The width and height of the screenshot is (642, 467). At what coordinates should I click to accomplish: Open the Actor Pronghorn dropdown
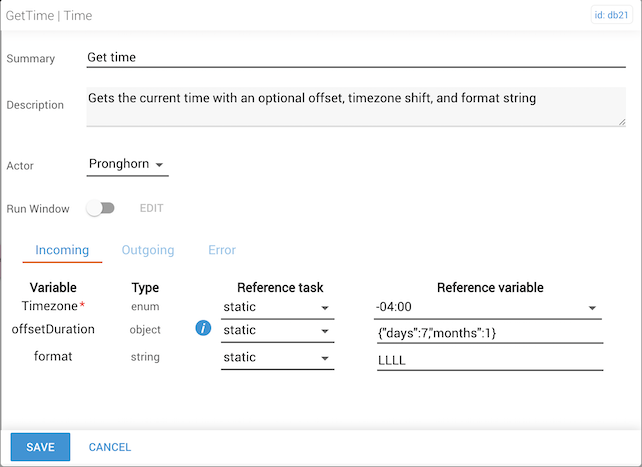coord(127,164)
